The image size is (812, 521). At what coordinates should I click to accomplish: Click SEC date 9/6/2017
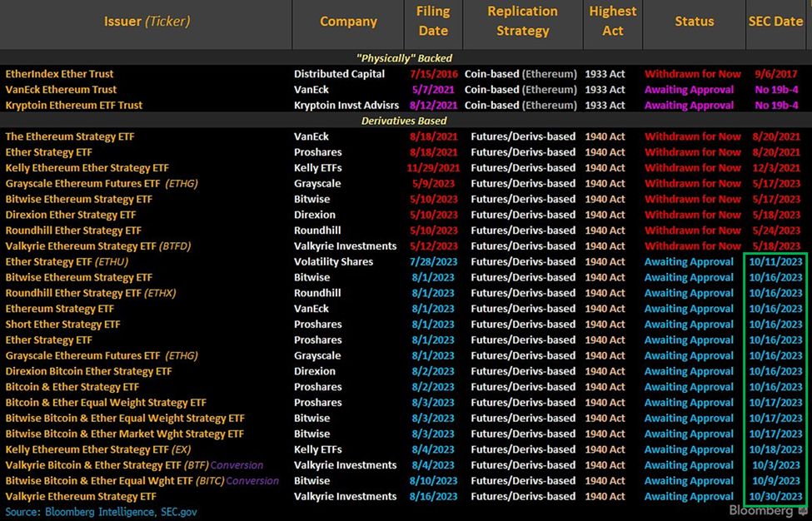[x=775, y=74]
